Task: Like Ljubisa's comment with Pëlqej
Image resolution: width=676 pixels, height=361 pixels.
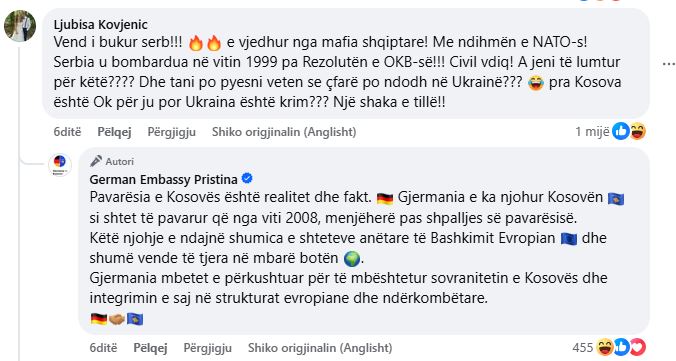Action: 114,132
